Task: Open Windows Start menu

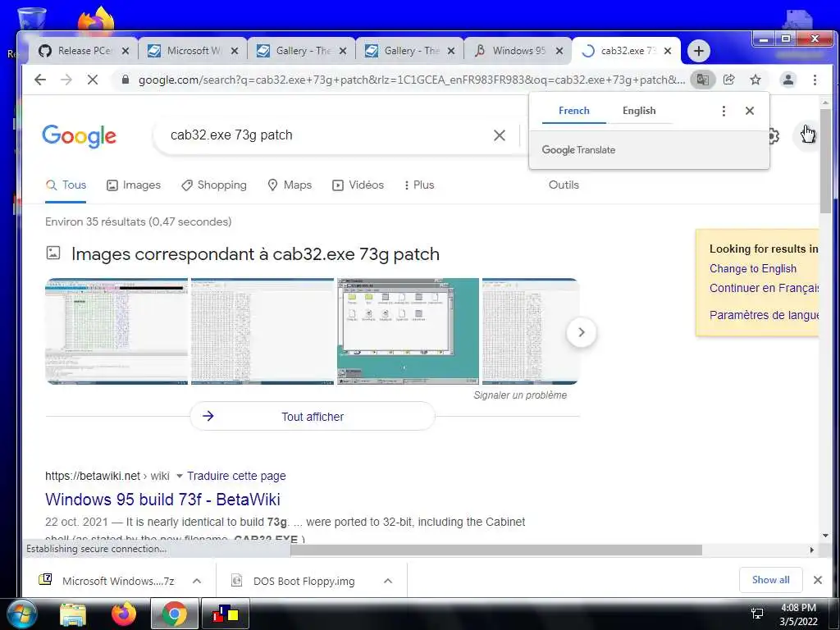Action: point(21,614)
